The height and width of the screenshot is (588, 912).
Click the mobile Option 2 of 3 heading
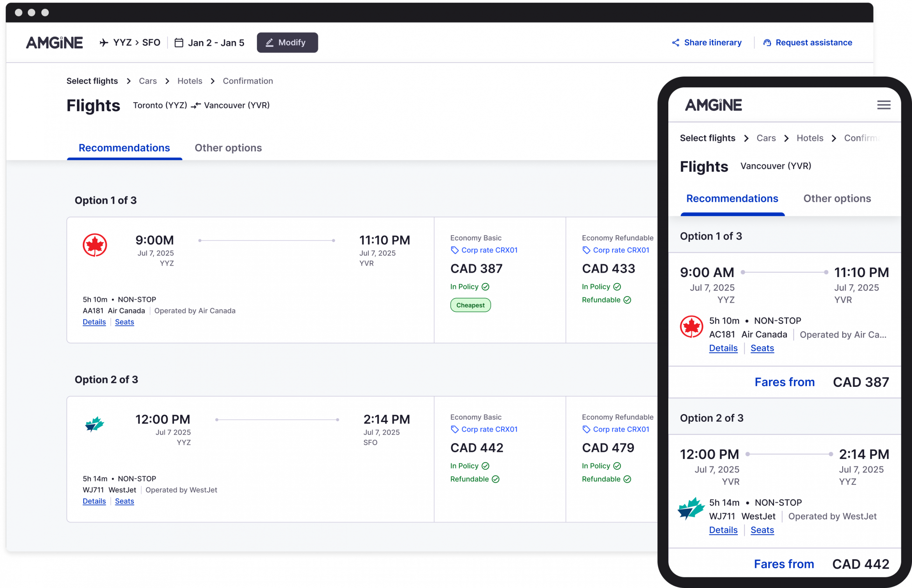coord(711,418)
